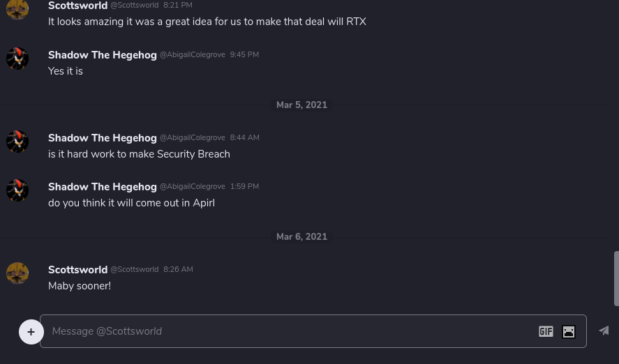The width and height of the screenshot is (619, 364).
Task: Open Shadow The Hegehog name at 8:44 AM
Action: point(102,138)
